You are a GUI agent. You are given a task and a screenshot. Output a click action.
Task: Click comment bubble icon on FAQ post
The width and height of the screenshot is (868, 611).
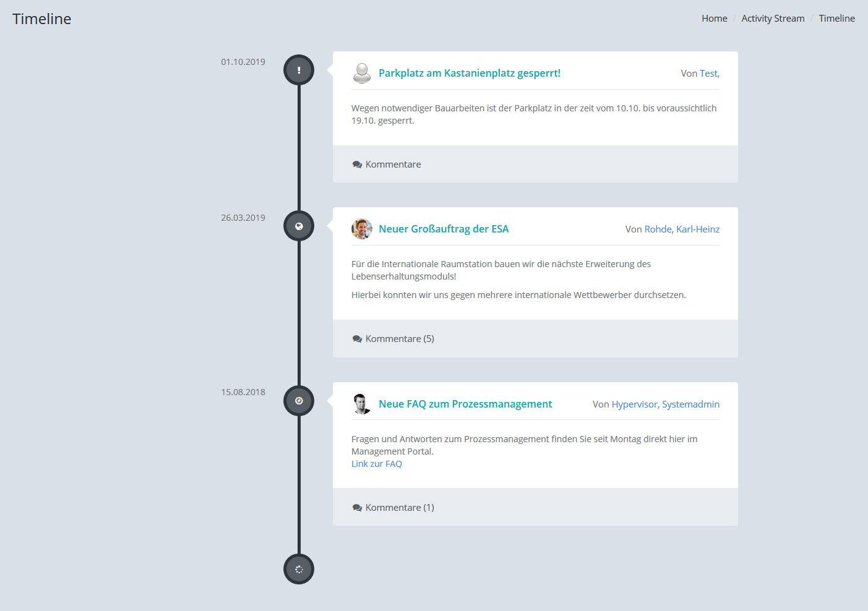tap(357, 508)
